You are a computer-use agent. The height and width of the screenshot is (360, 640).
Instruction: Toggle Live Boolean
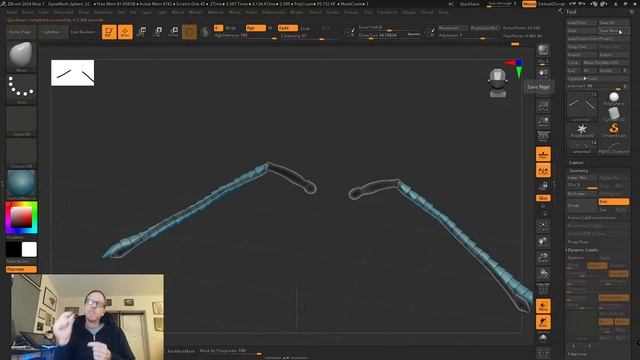[x=83, y=32]
